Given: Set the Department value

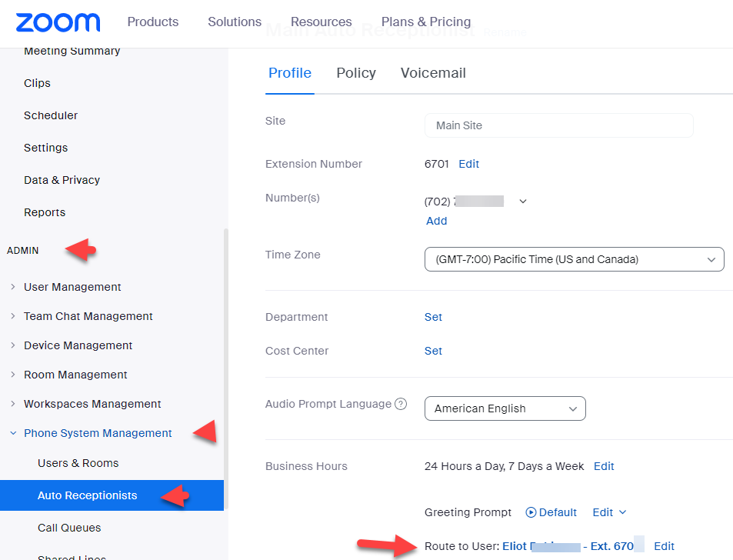Looking at the screenshot, I should 433,317.
